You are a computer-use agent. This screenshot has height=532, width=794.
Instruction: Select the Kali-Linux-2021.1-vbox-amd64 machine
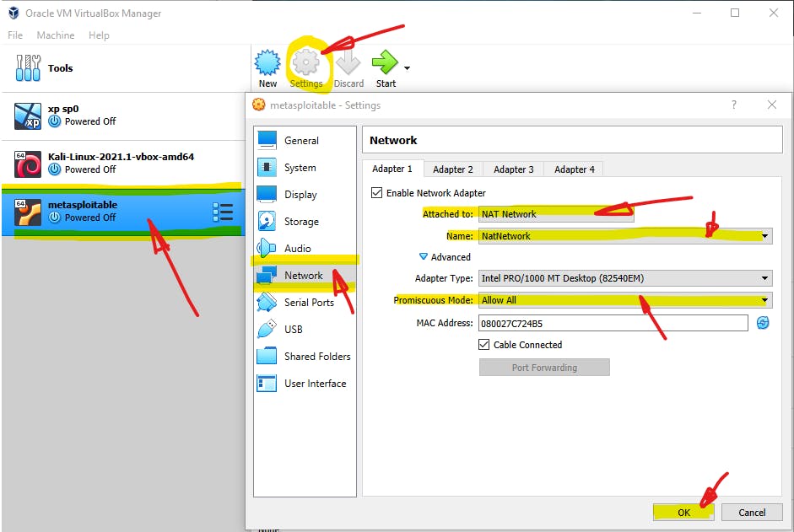click(123, 164)
